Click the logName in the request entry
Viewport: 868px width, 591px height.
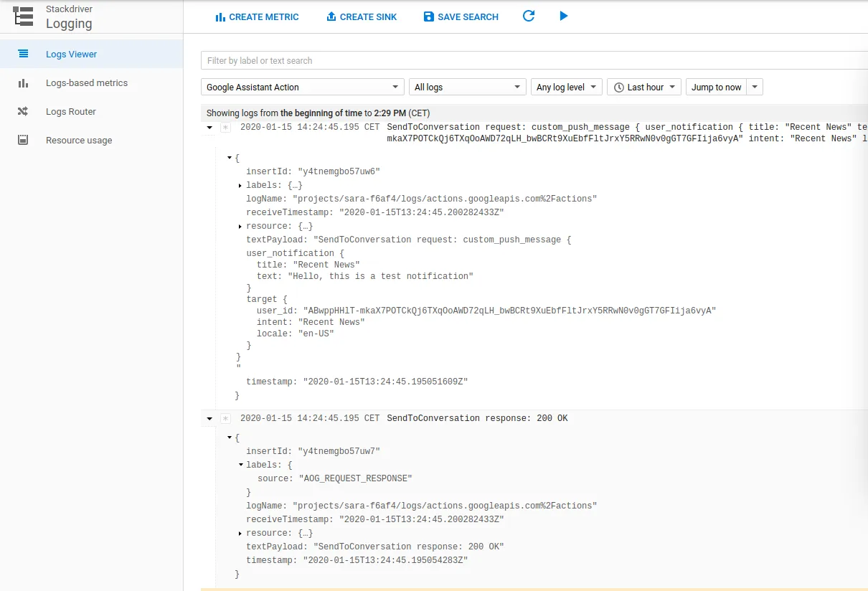click(x=422, y=199)
